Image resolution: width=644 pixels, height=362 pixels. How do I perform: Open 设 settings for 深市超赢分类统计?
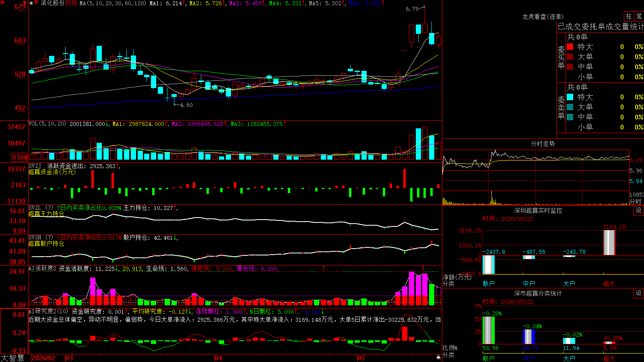pyautogui.click(x=639, y=294)
